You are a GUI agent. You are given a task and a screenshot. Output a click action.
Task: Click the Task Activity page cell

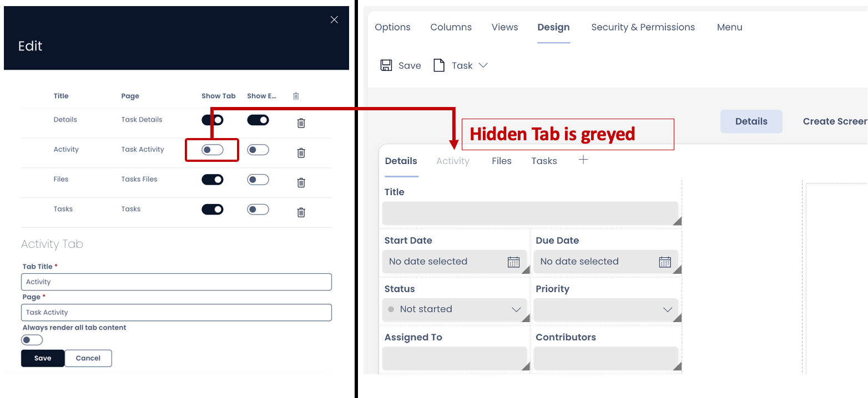(x=143, y=150)
